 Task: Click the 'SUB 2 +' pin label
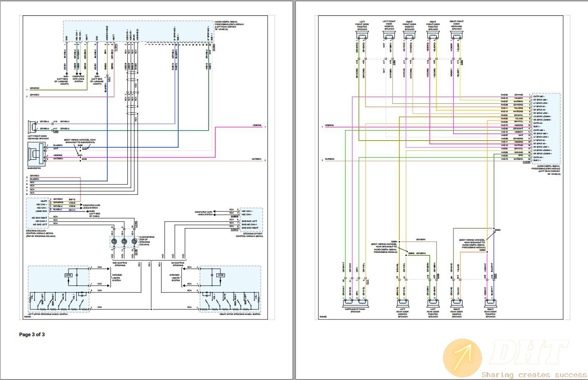click(x=537, y=160)
